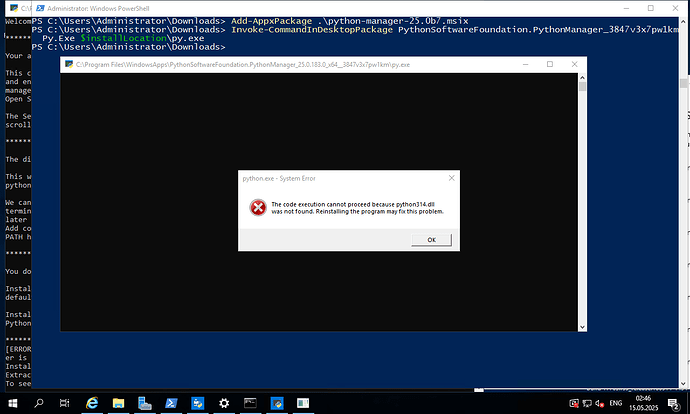This screenshot has width=690, height=414.
Task: Switch to the Command Prompt taskbar icon
Action: (x=250, y=403)
